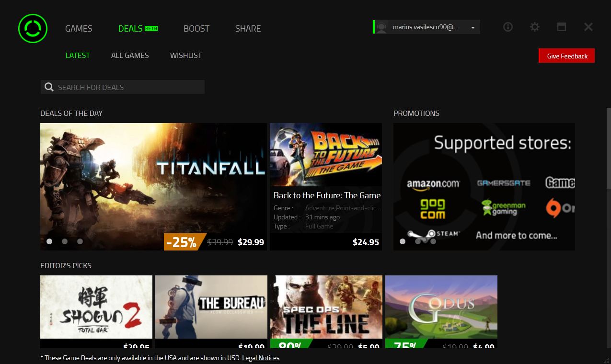Screen dimensions: 611x364
Task: Click the '31 mins ago' updated text
Action: point(323,217)
